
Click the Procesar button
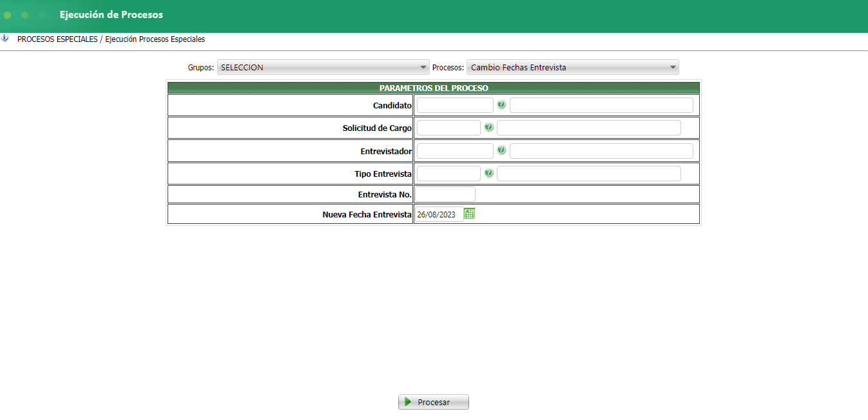tap(434, 402)
